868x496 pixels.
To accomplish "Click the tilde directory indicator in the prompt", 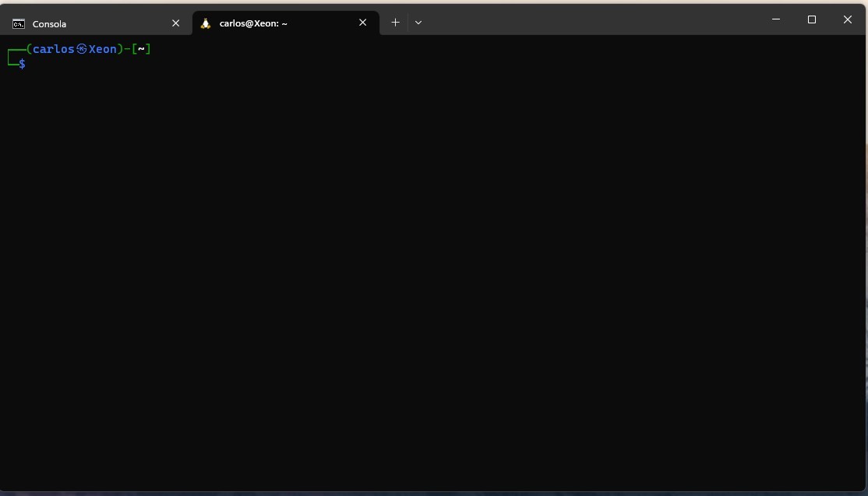I will [141, 49].
